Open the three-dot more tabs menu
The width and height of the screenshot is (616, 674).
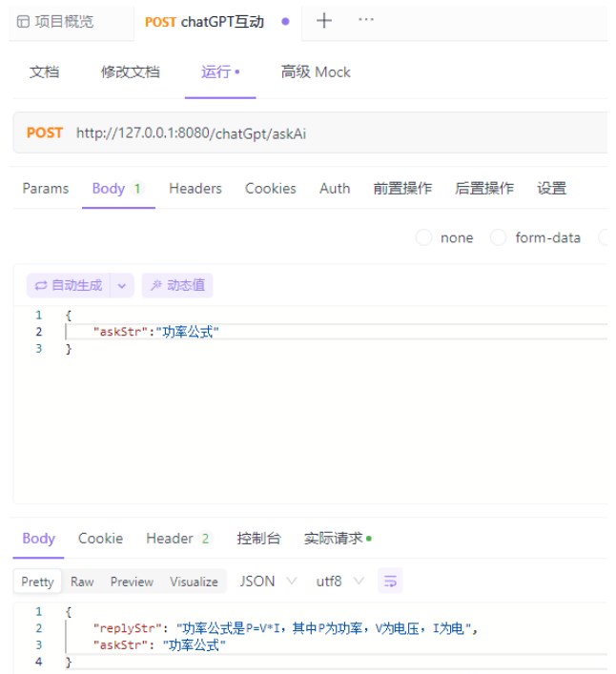click(366, 19)
